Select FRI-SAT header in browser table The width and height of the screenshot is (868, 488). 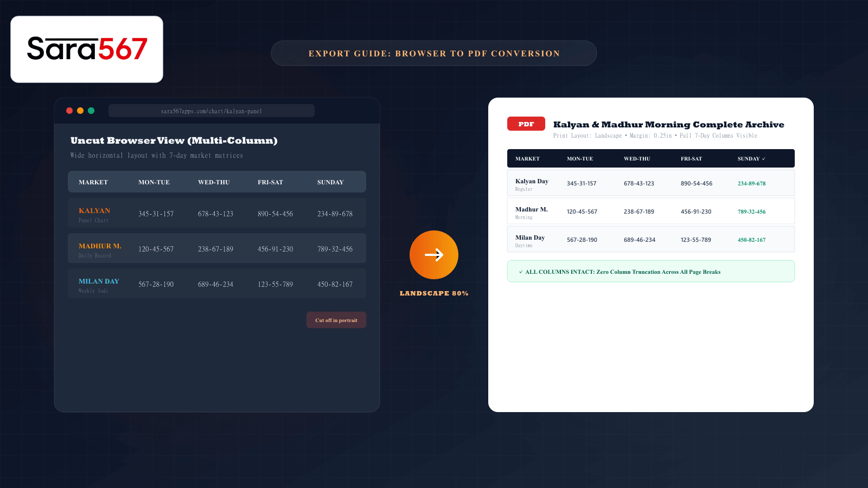click(x=270, y=182)
